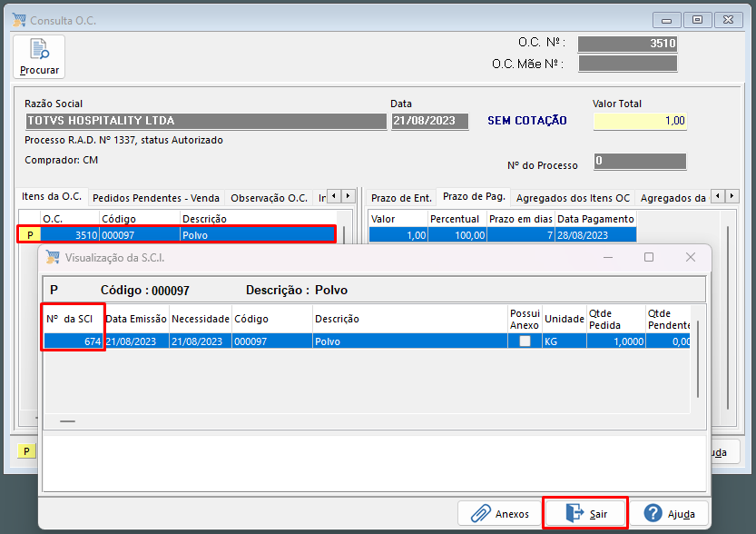Minimize the Consulta O.C. window

[x=667, y=20]
